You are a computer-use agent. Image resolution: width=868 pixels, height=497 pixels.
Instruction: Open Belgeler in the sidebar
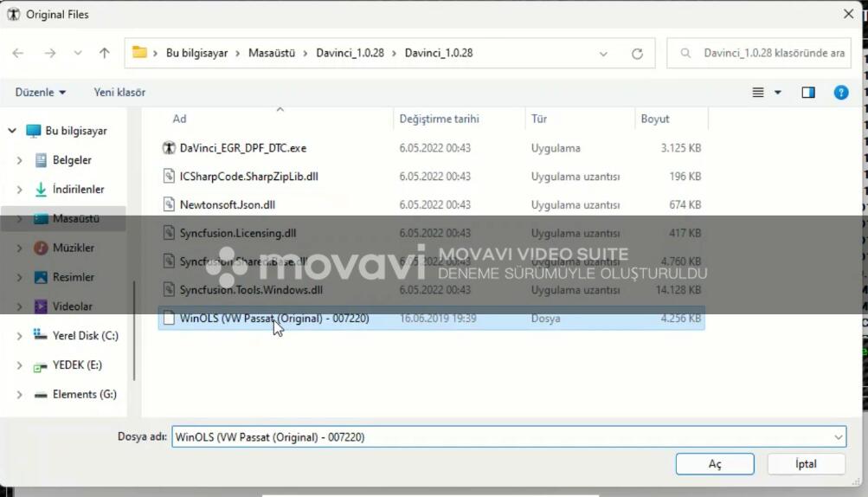(72, 160)
